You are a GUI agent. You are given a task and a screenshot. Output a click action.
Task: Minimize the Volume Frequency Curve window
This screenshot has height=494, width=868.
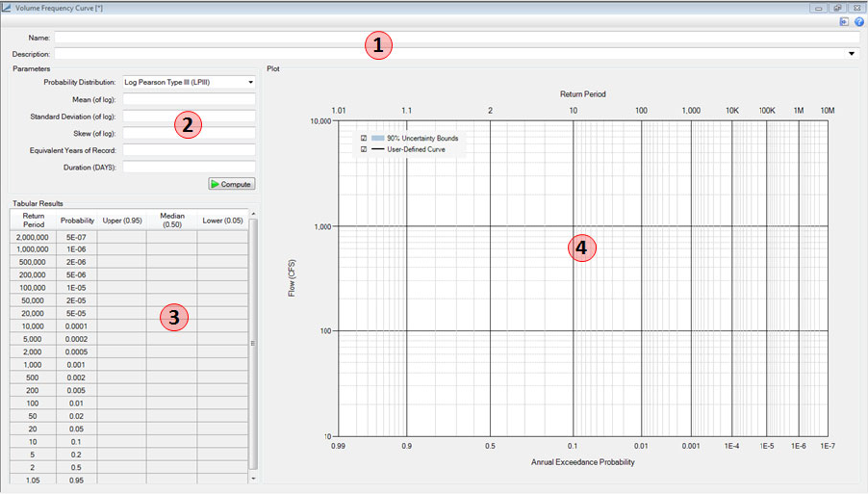818,8
